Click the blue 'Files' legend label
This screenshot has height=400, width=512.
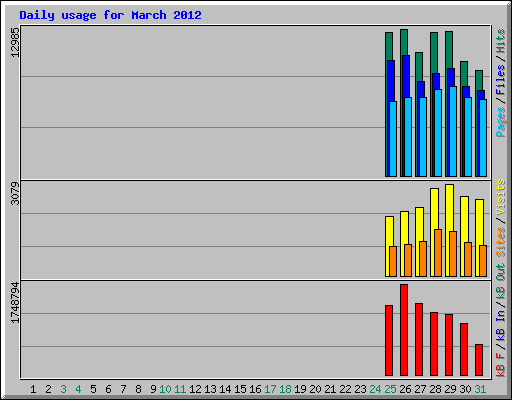(500, 80)
